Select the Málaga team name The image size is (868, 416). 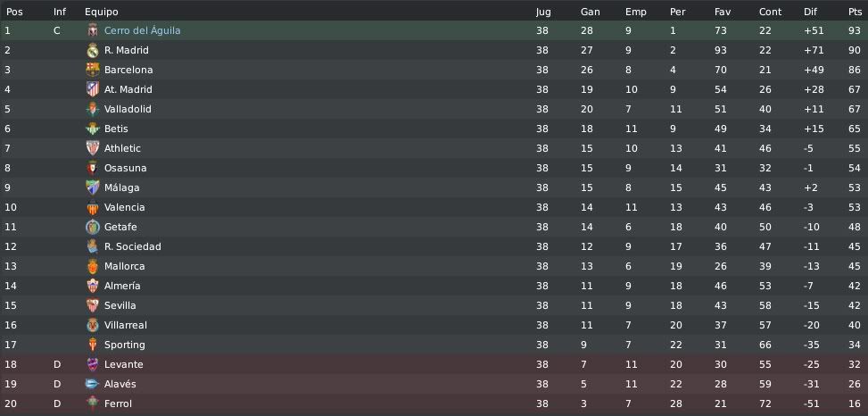[x=122, y=187]
